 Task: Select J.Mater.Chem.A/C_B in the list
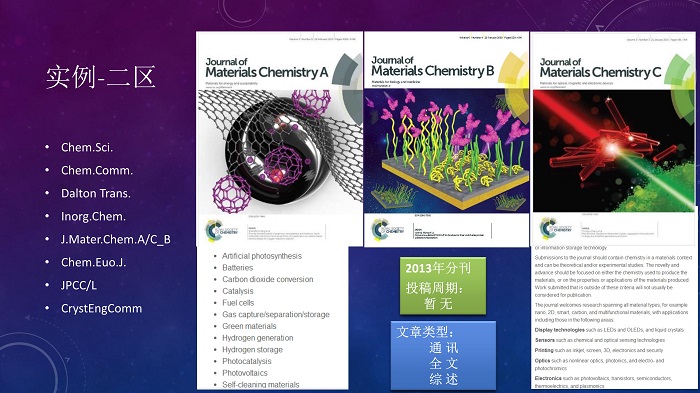click(116, 239)
